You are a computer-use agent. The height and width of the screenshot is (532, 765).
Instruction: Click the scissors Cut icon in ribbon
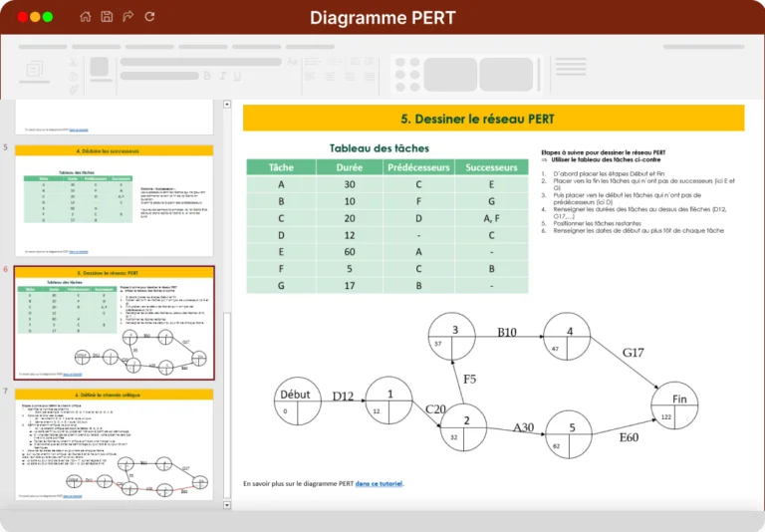[73, 62]
